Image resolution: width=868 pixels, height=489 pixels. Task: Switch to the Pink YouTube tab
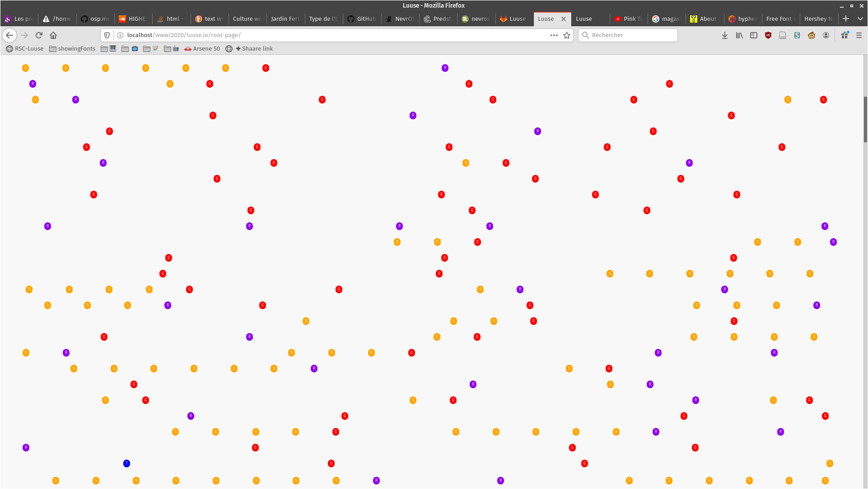pyautogui.click(x=629, y=19)
